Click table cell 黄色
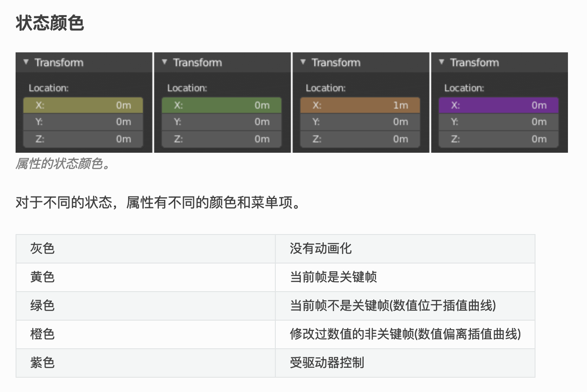Screen dimensions: 587x392 pyautogui.click(x=145, y=277)
